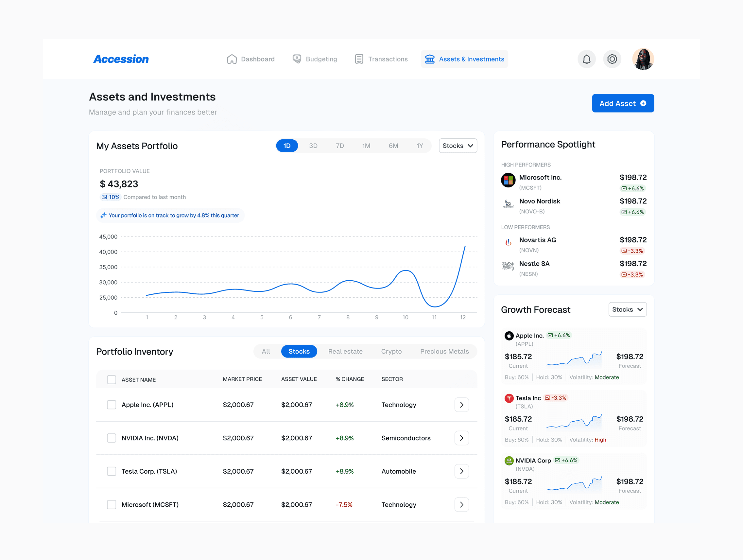Viewport: 743px width, 560px height.
Task: Click the Tesla logo in Growth Forecast
Action: click(x=509, y=398)
